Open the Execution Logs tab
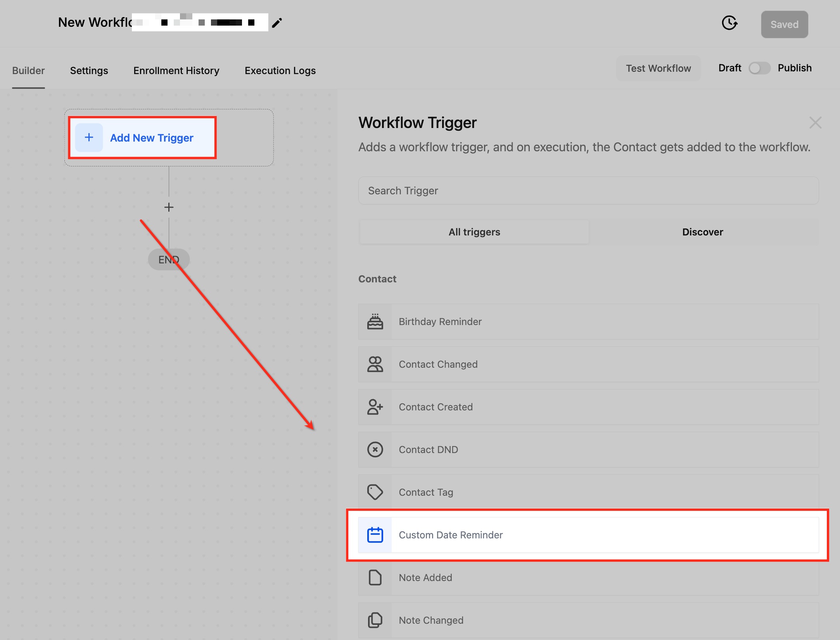Viewport: 840px width, 640px height. click(x=280, y=71)
